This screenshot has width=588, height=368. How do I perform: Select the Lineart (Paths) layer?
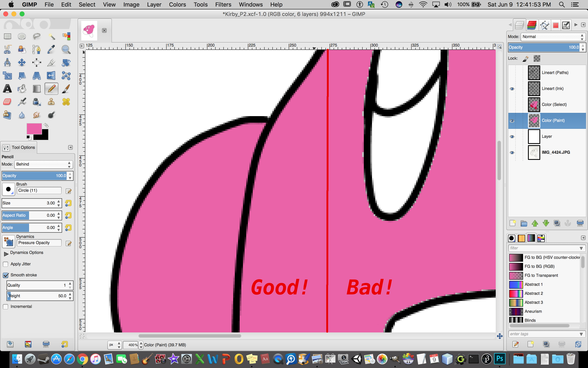(x=547, y=73)
